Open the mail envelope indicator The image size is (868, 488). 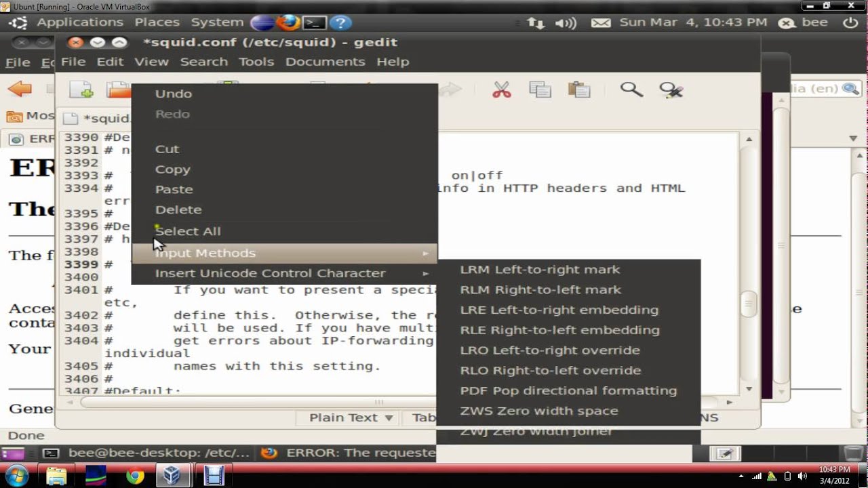(601, 23)
